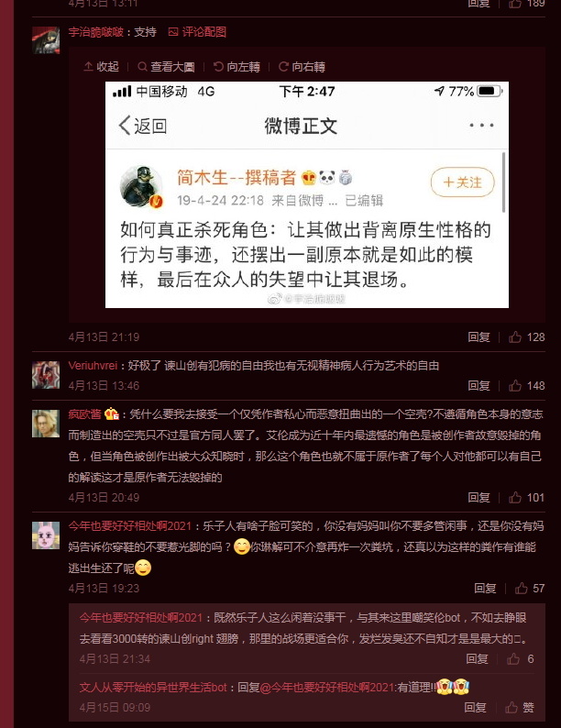Like the comment with 57 likes
This screenshot has height=728, width=561.
[530, 589]
